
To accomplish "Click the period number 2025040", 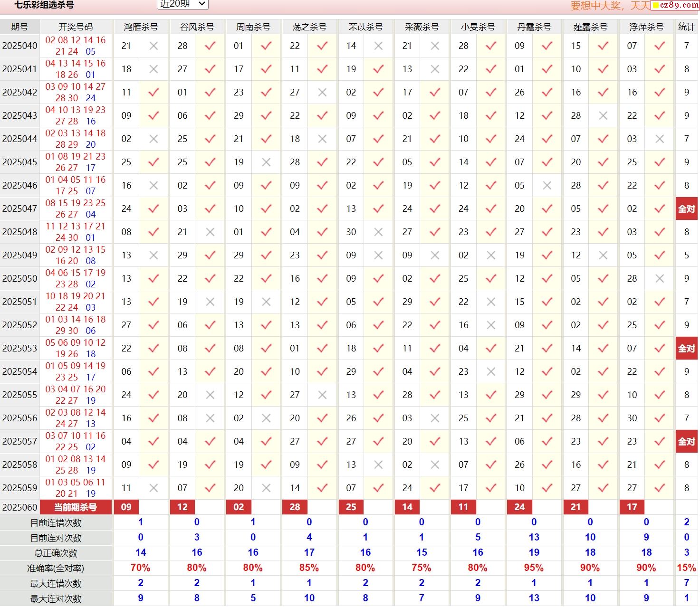I will pos(19,46).
